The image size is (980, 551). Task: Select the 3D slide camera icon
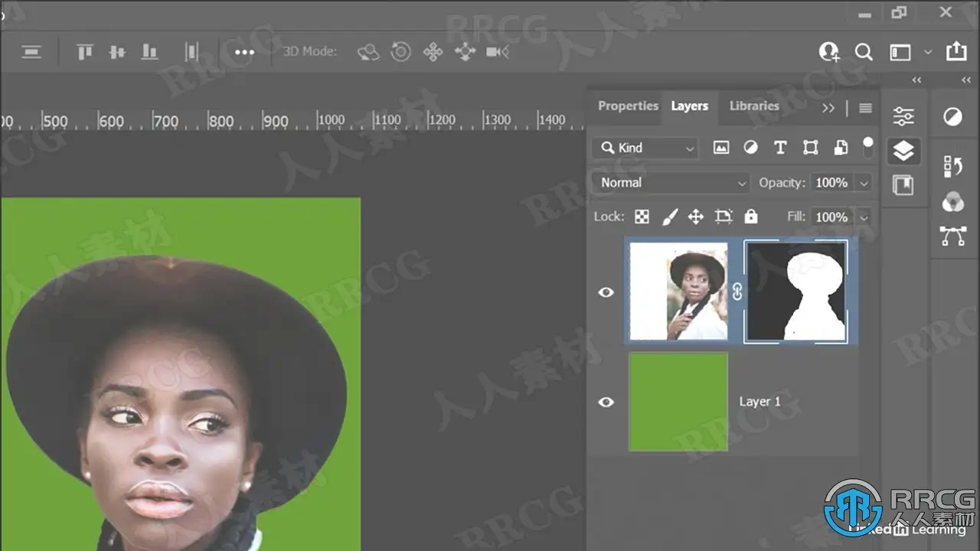tap(465, 52)
